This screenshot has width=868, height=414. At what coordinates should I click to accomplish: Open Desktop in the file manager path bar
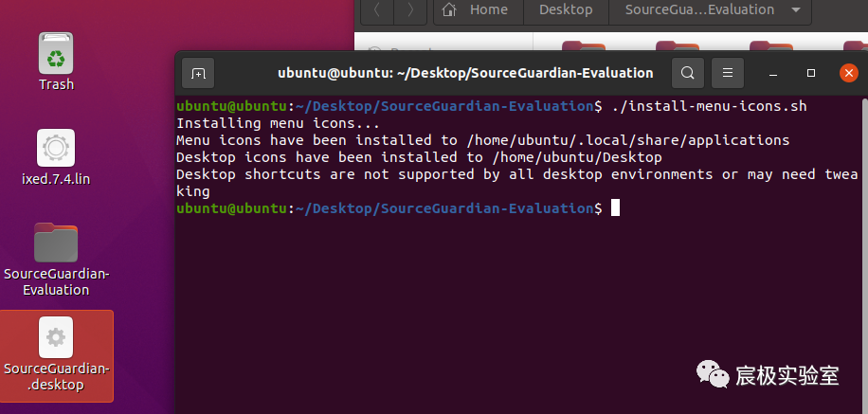(x=566, y=10)
